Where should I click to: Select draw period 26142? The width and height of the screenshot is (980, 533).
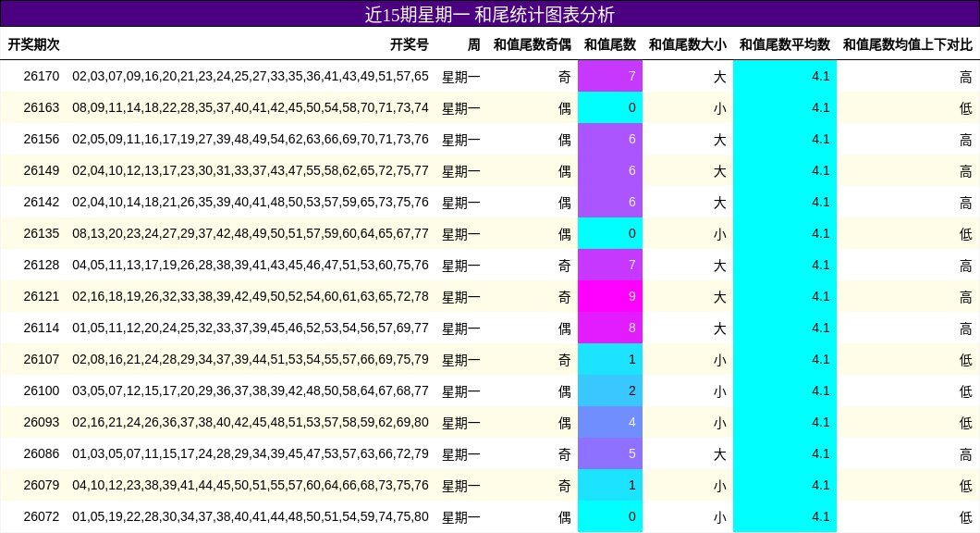[x=42, y=202]
